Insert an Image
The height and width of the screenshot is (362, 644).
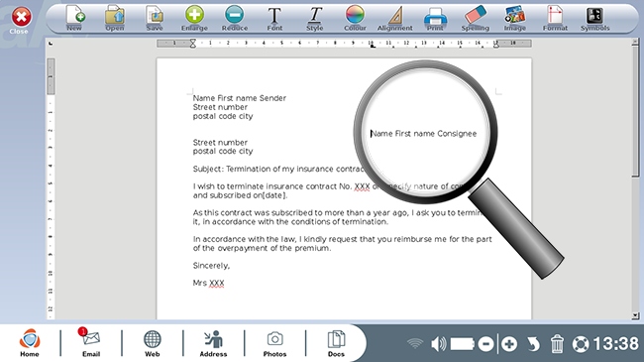(515, 19)
